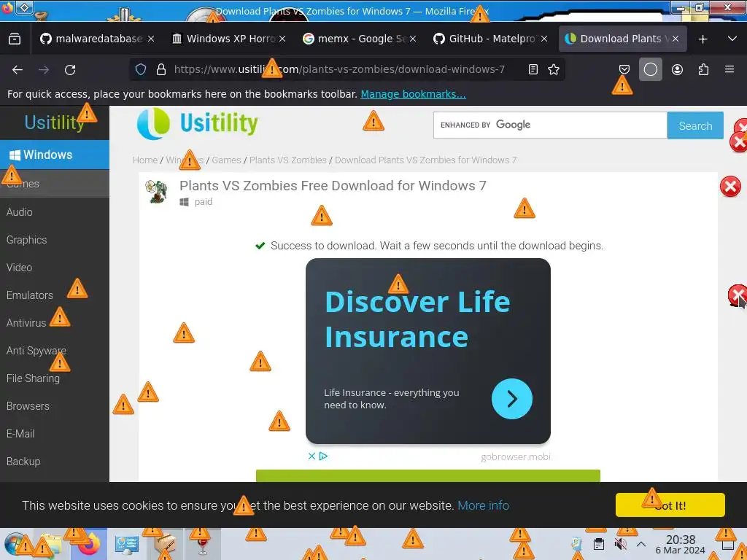Save the page to Pocket
This screenshot has height=560, width=747.
click(624, 69)
